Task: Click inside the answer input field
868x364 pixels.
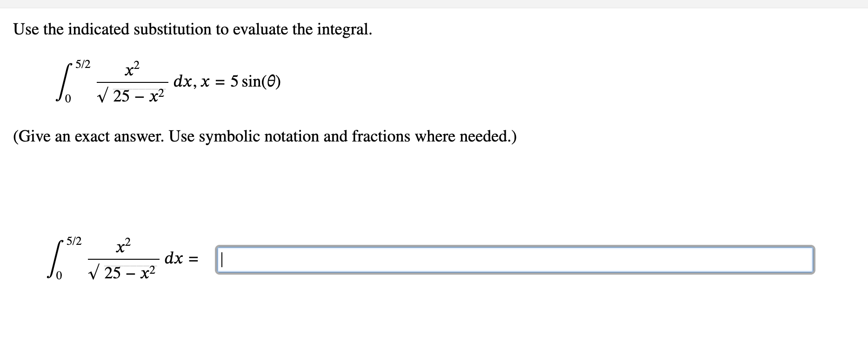Action: [419, 260]
